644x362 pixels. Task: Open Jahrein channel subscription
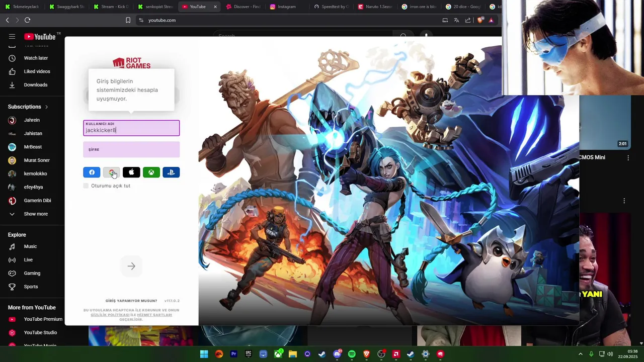[x=32, y=120]
